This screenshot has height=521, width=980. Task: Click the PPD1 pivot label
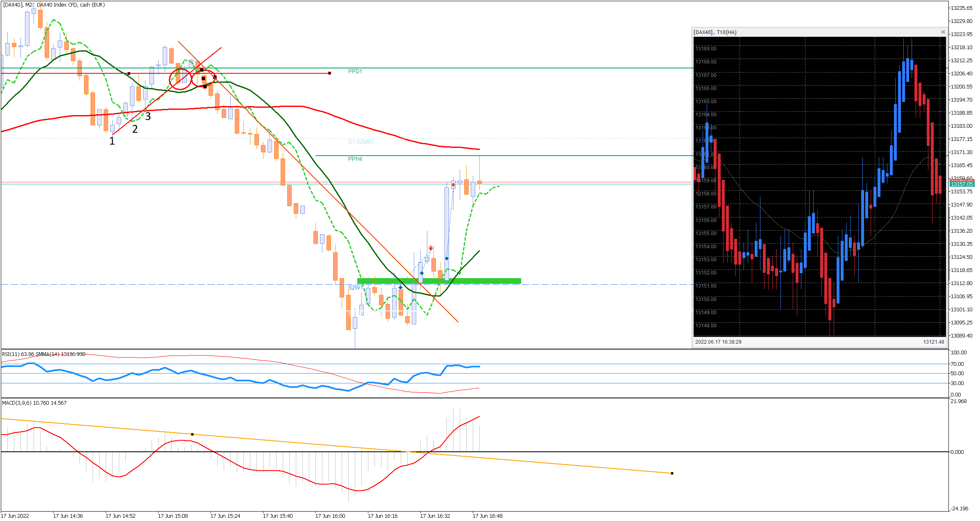[355, 71]
